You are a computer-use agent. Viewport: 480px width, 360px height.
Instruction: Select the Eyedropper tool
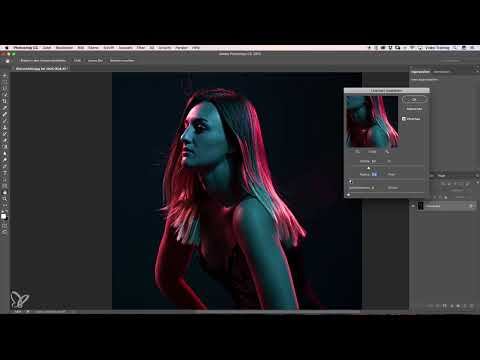click(x=5, y=108)
